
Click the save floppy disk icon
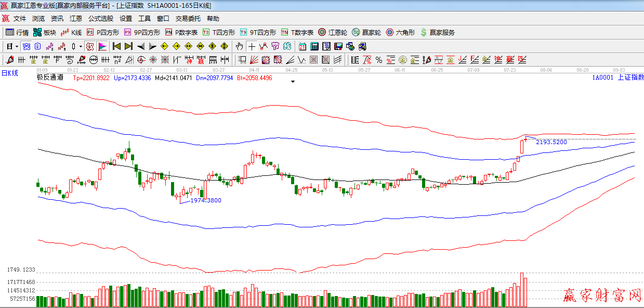pos(338,46)
